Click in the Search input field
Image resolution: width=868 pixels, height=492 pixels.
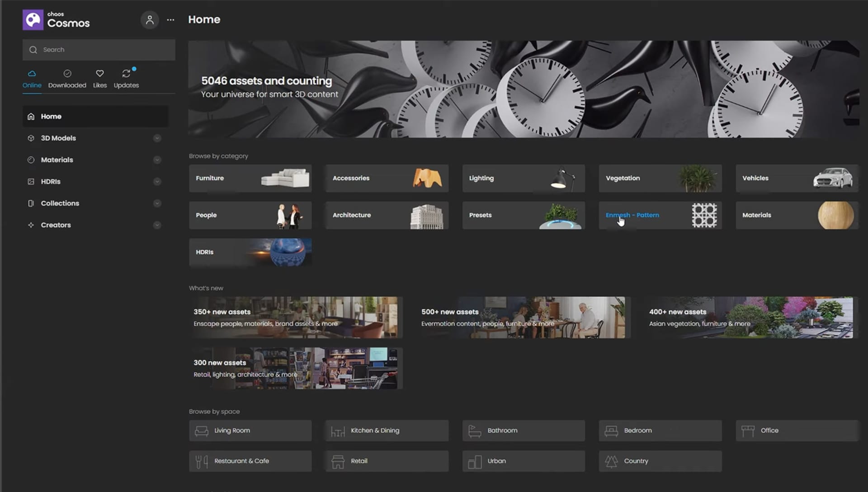[x=99, y=50]
